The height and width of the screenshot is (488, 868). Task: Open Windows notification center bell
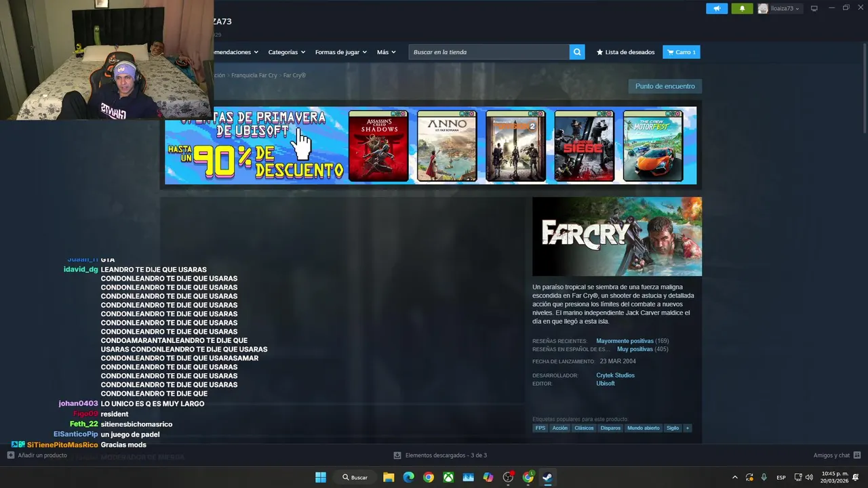click(856, 477)
